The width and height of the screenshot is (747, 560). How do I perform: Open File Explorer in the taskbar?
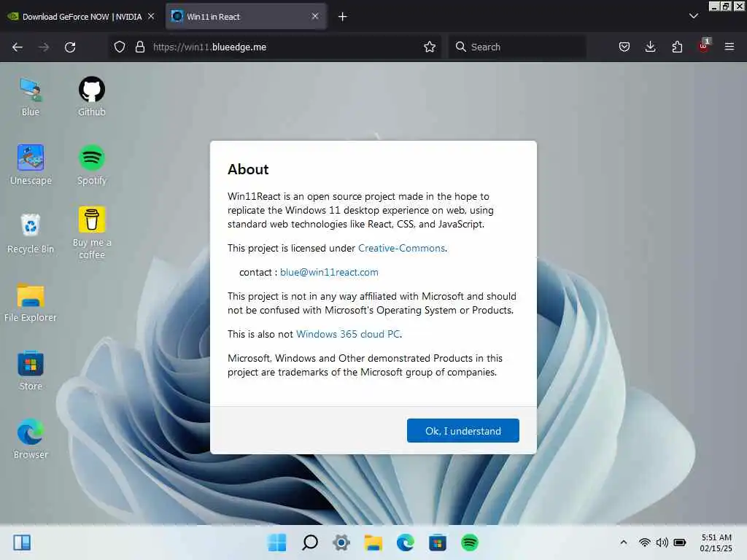click(x=373, y=542)
